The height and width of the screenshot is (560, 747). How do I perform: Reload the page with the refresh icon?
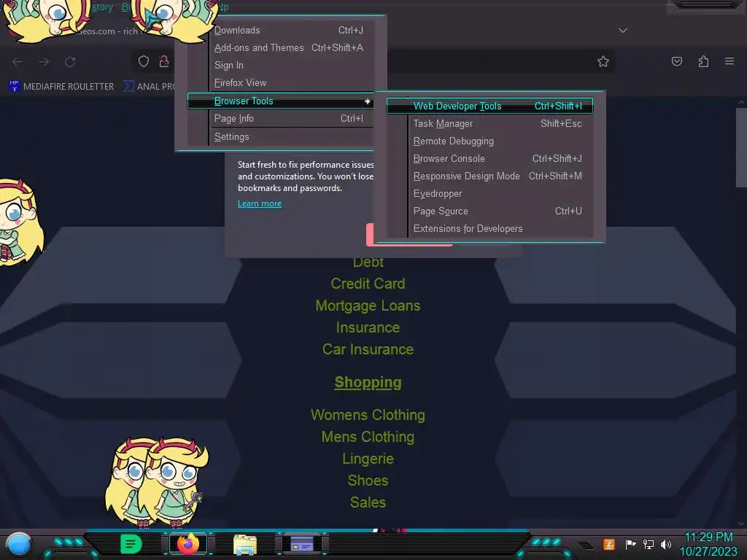(x=71, y=62)
